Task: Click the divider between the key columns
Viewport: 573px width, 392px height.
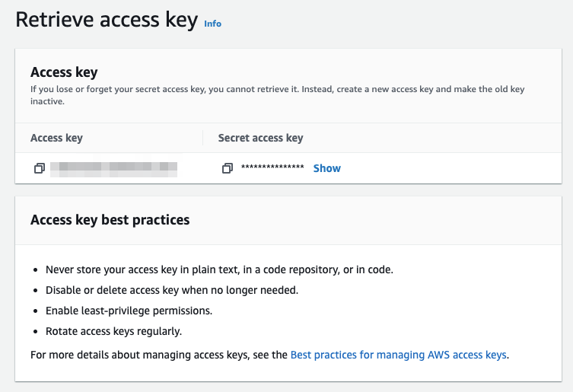Action: click(x=203, y=138)
